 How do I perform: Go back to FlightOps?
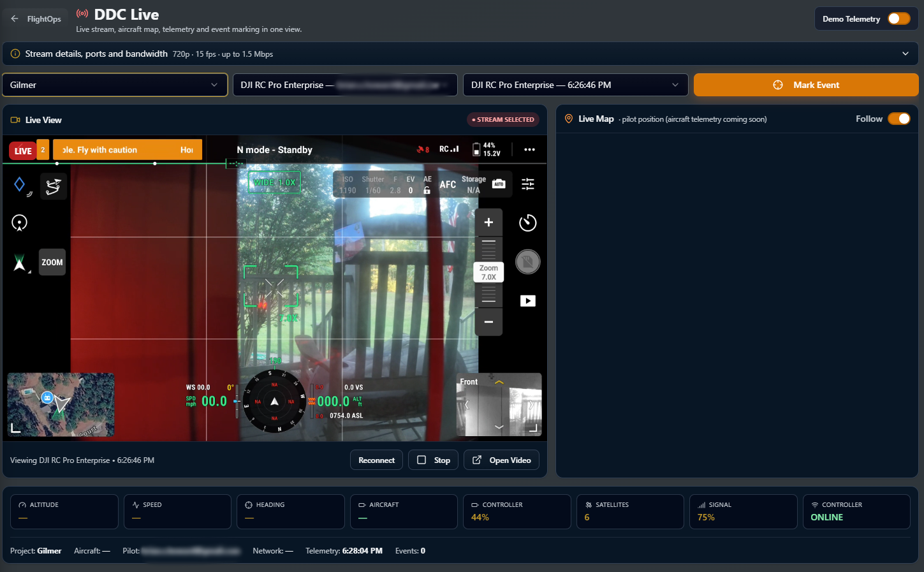click(36, 19)
